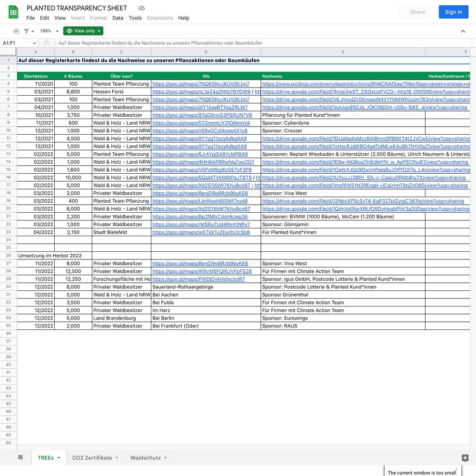
Task: Open the Google Sheets home icon
Action: tap(13, 12)
